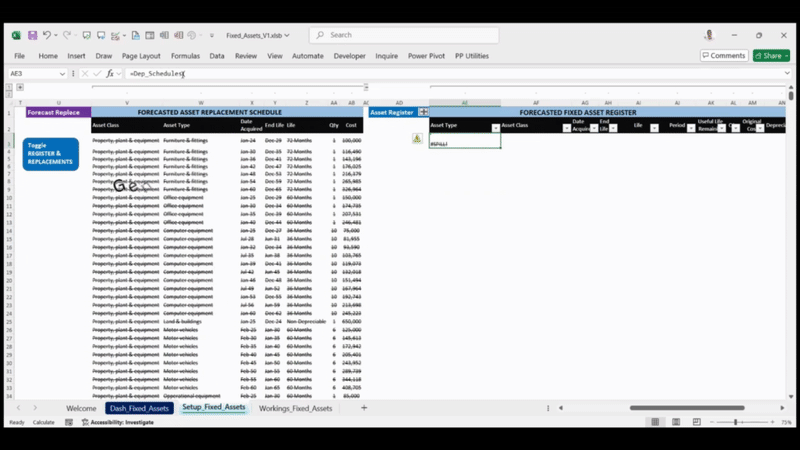The height and width of the screenshot is (450, 800).
Task: Open the Power Pivot ribbon tab
Action: point(426,56)
